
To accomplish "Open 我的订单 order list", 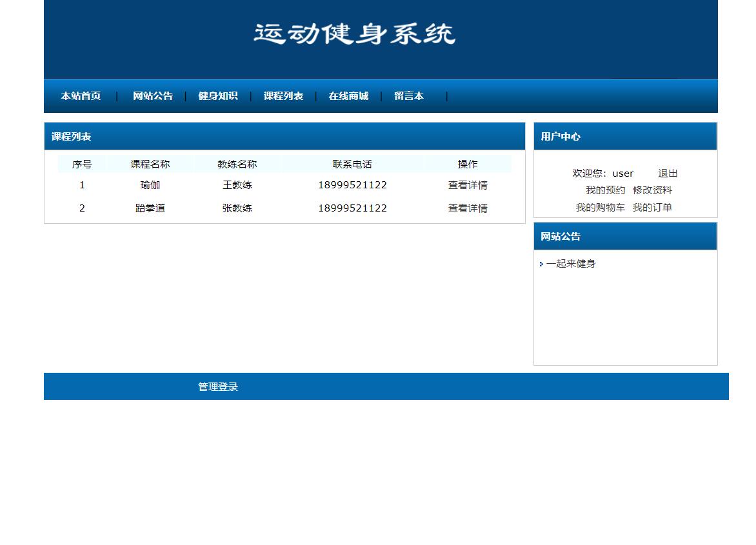I will pyautogui.click(x=653, y=207).
